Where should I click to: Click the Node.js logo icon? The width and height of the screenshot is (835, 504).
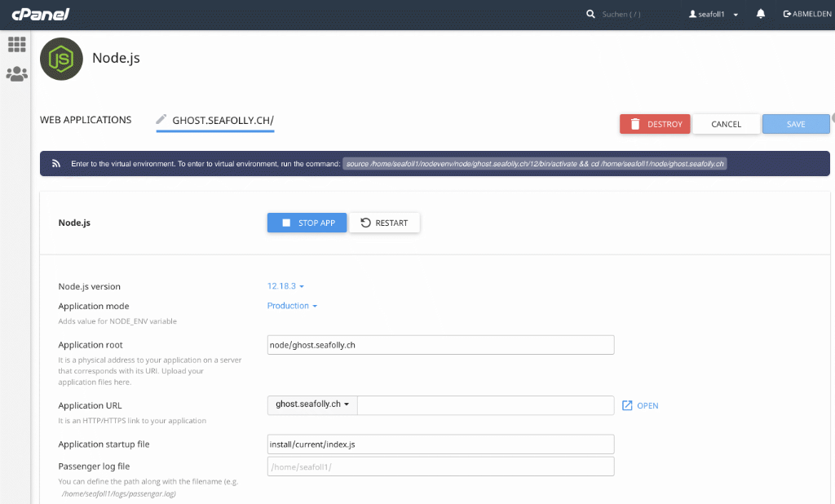pos(61,59)
